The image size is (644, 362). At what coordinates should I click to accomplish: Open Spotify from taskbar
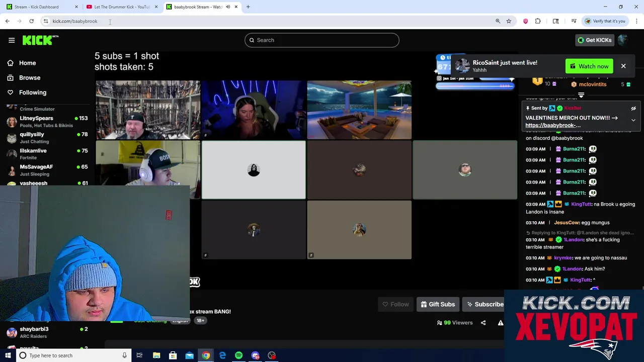point(238,355)
